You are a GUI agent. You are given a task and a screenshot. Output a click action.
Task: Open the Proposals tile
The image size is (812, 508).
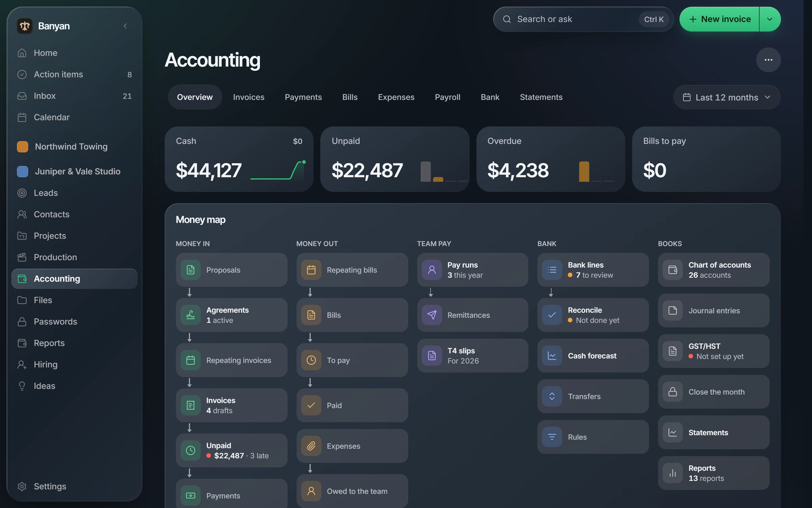pos(231,270)
